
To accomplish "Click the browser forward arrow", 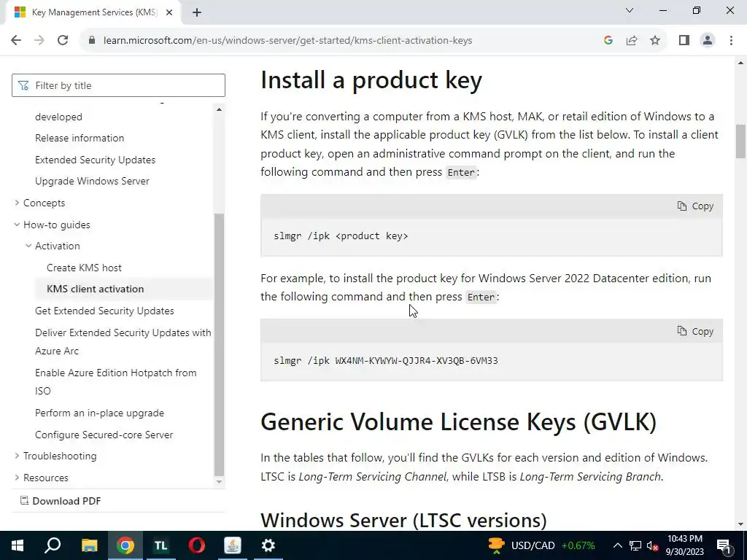I will tap(39, 41).
